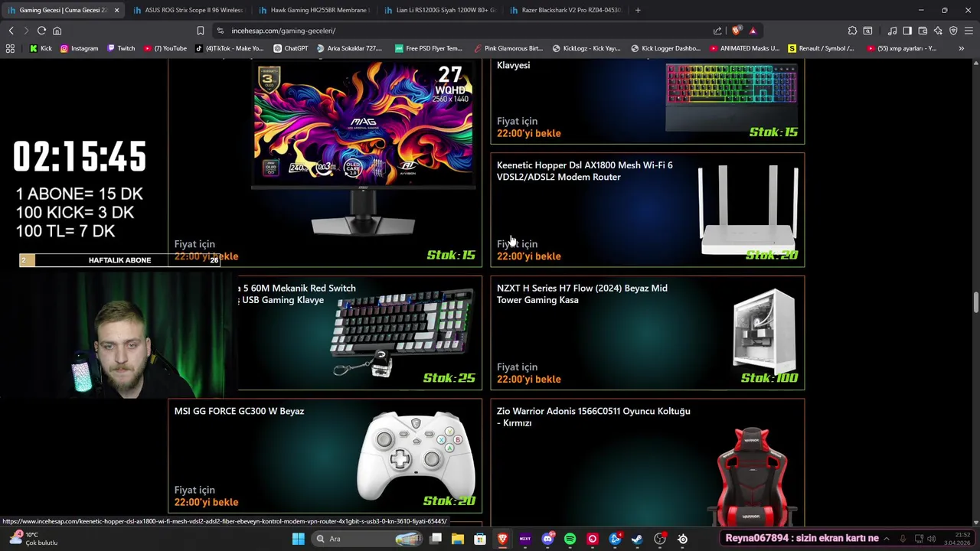
Task: Open the TikTok bookmark
Action: (x=229, y=48)
